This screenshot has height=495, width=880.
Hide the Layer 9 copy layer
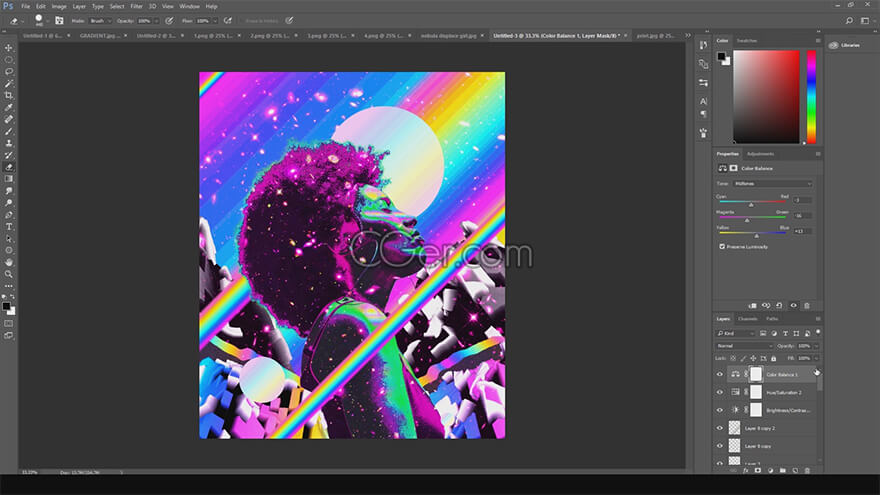point(720,446)
